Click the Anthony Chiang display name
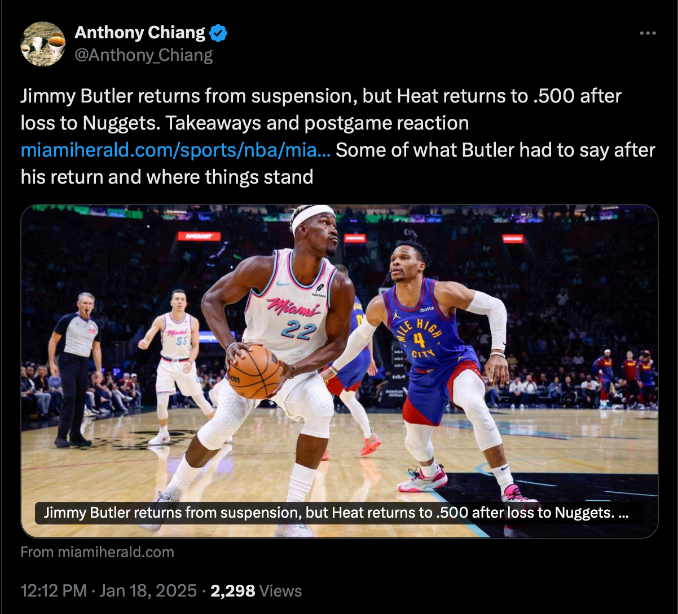The image size is (678, 614). tap(140, 33)
